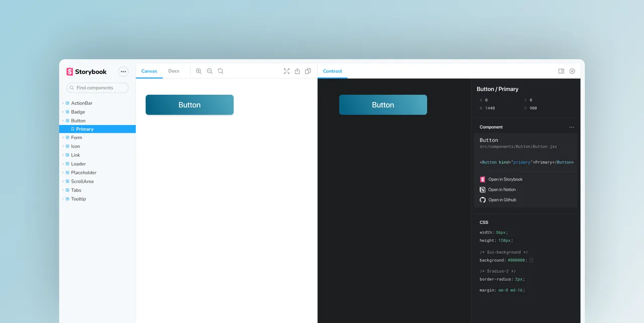This screenshot has height=323, width=644.
Task: Click the /* $radius-2 */ comment
Action: 498,271
